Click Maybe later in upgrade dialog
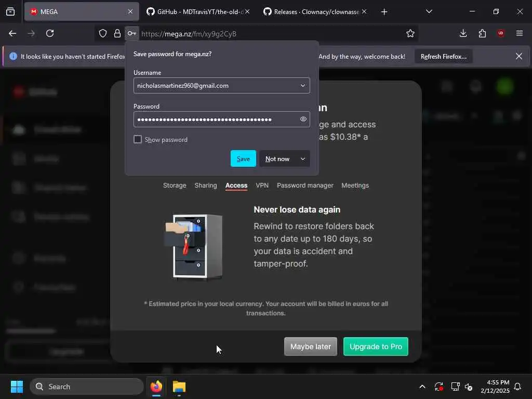This screenshot has width=532, height=399. coord(311,347)
